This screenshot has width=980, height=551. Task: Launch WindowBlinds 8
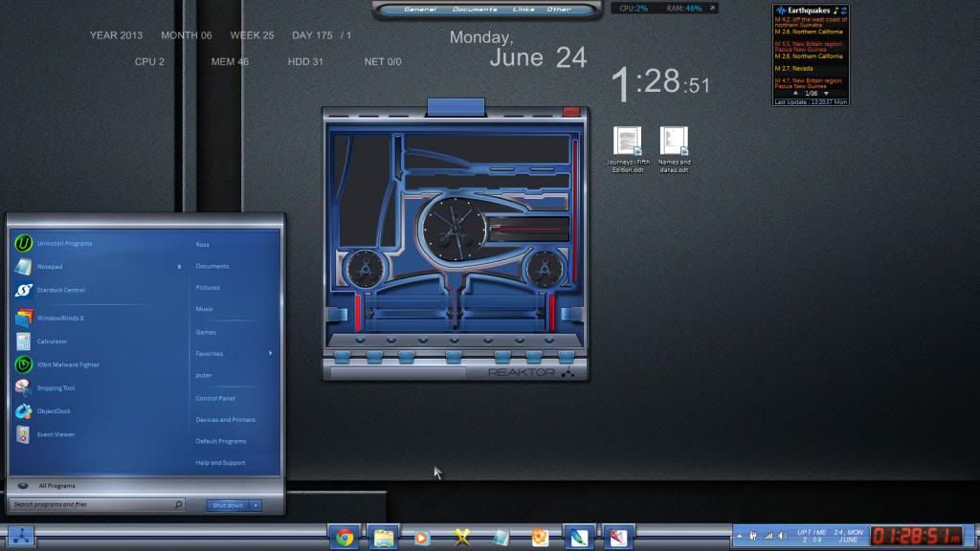click(50, 318)
